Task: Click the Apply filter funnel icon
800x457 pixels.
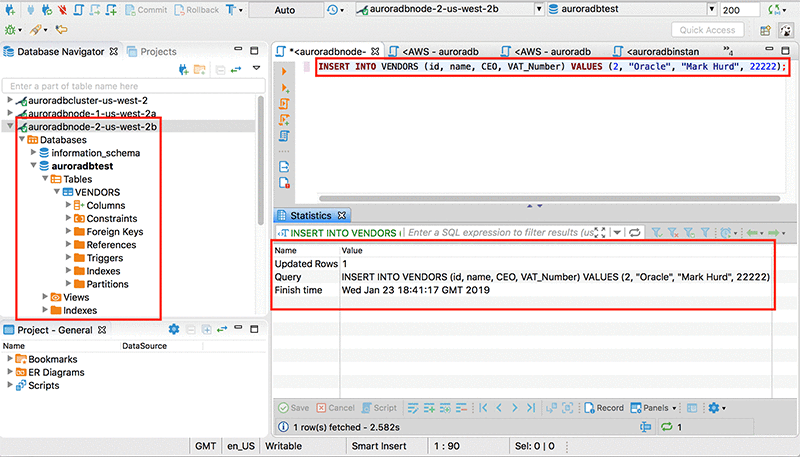Action: (x=656, y=233)
